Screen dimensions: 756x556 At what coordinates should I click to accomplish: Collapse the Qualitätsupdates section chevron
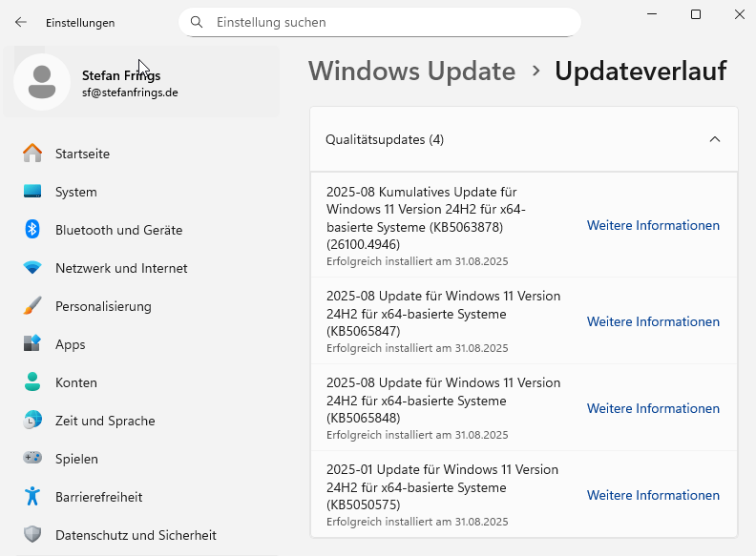pyautogui.click(x=715, y=139)
